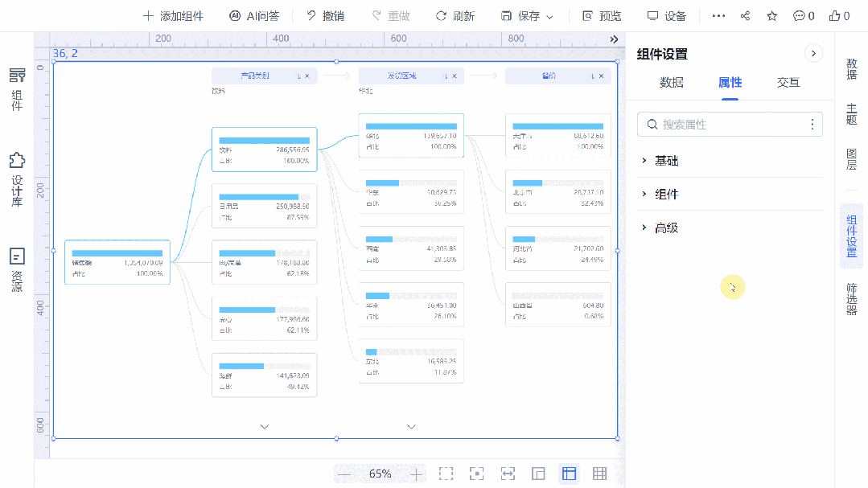Open 筛选器 tab in right sidebar

point(851,299)
